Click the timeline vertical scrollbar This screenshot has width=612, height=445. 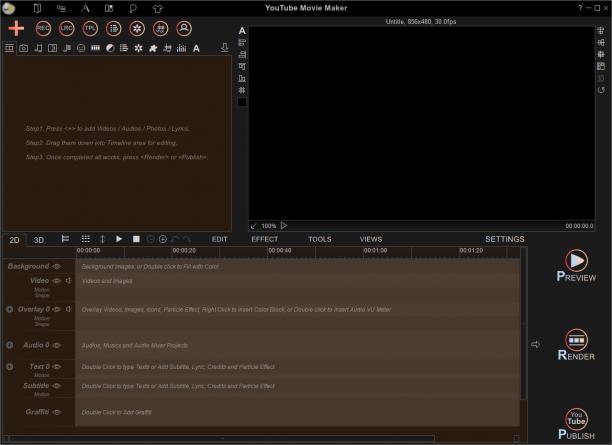pyautogui.click(x=523, y=323)
